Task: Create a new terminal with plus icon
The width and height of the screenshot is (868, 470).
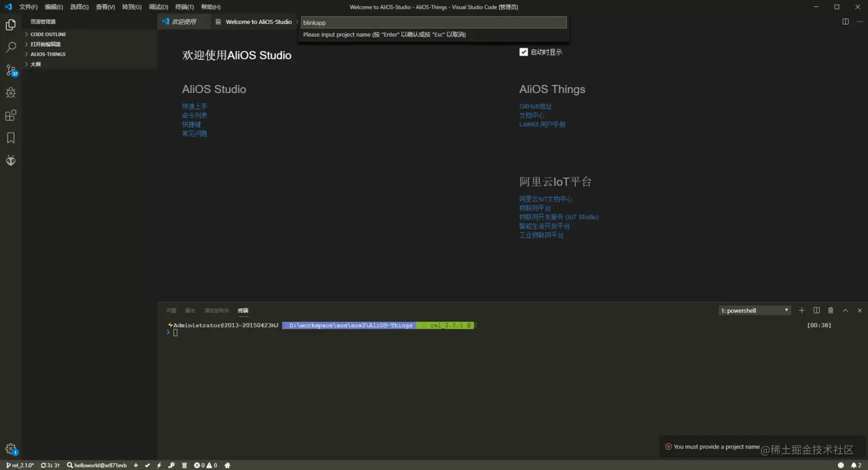Action: (802, 311)
